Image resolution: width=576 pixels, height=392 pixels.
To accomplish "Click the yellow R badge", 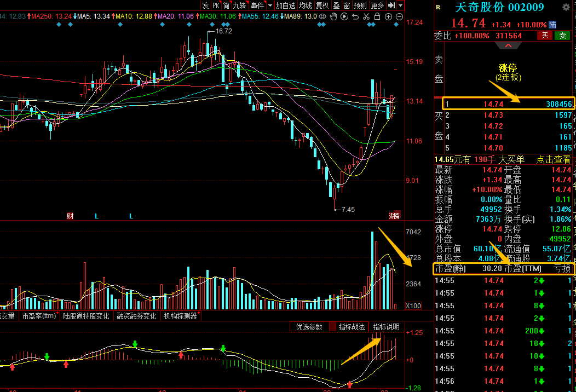I will pos(438,7).
